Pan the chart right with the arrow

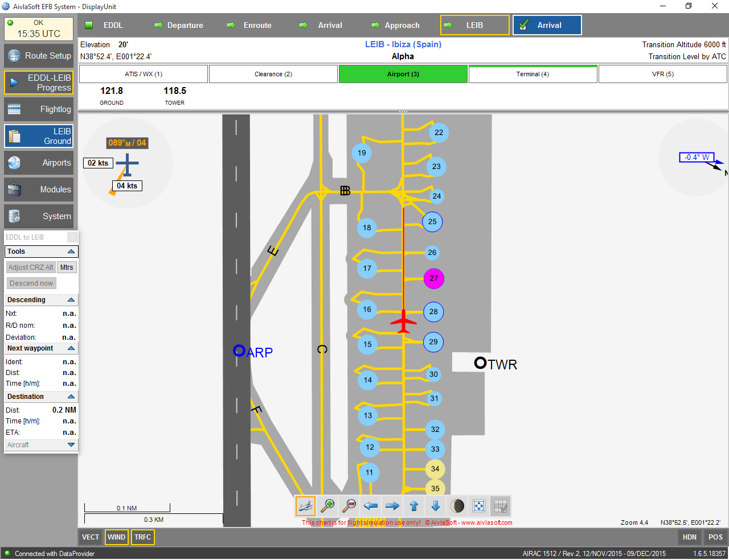pyautogui.click(x=392, y=506)
